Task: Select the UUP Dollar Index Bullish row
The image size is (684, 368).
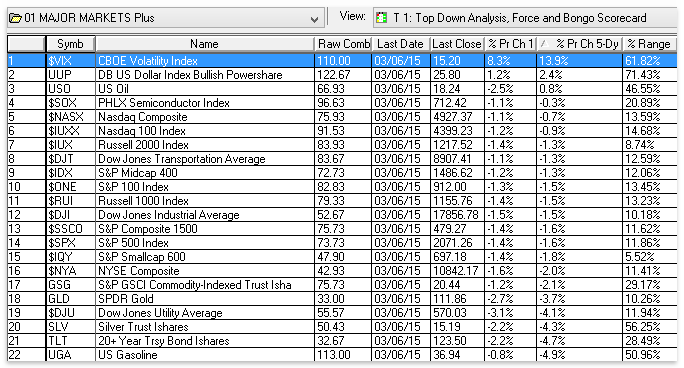Action: click(x=342, y=75)
